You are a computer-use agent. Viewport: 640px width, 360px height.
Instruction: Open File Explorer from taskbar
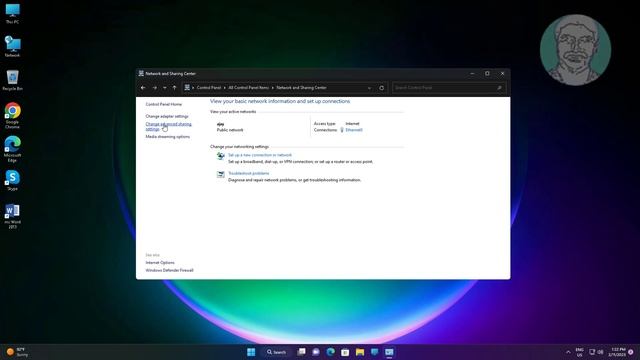tap(360, 352)
